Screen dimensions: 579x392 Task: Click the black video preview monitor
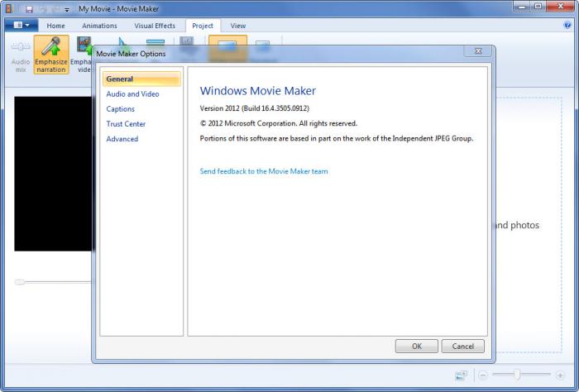53,174
